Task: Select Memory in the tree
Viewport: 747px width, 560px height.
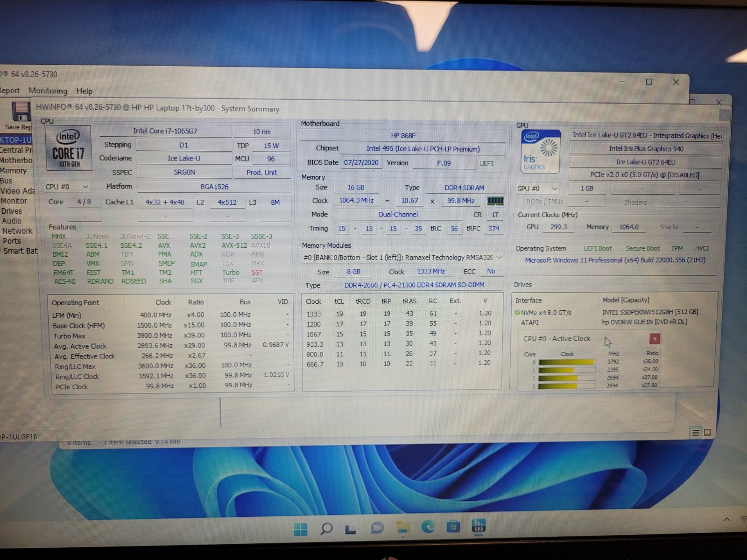Action: 14,171
